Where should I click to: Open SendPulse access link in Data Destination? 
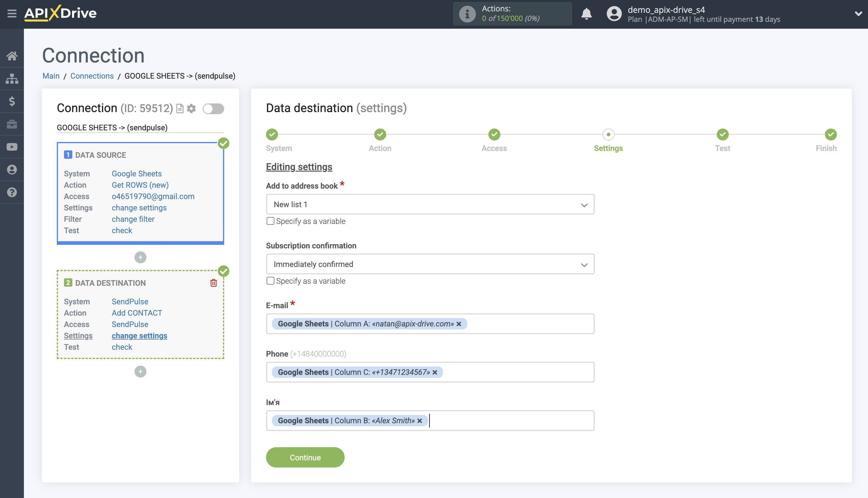[130, 324]
